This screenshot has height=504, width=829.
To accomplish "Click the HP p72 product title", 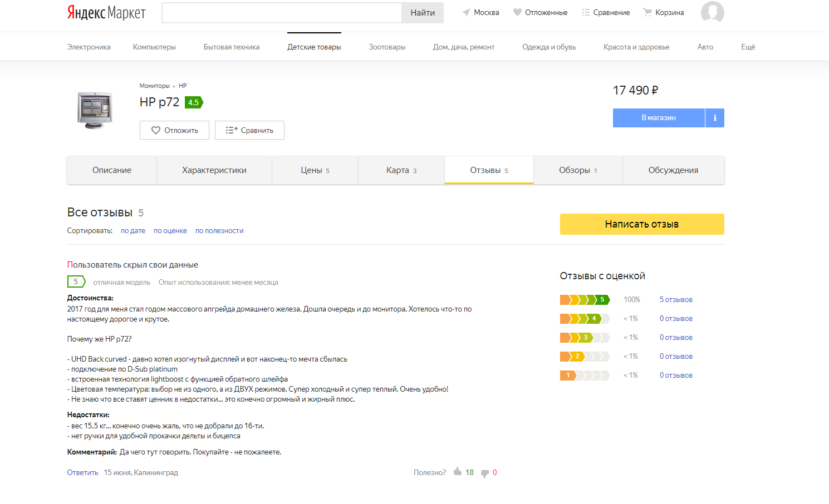I will [x=159, y=102].
